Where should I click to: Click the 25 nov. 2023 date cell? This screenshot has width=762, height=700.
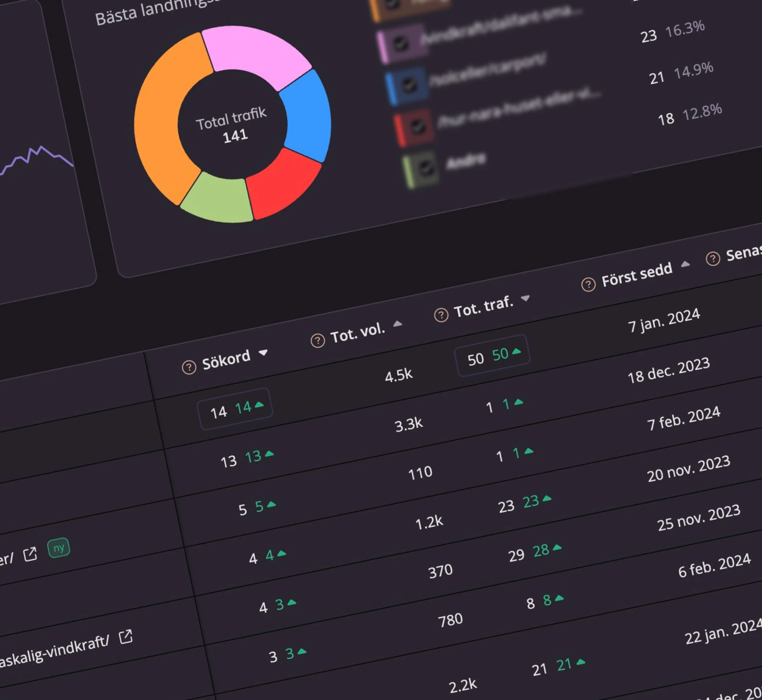click(698, 518)
